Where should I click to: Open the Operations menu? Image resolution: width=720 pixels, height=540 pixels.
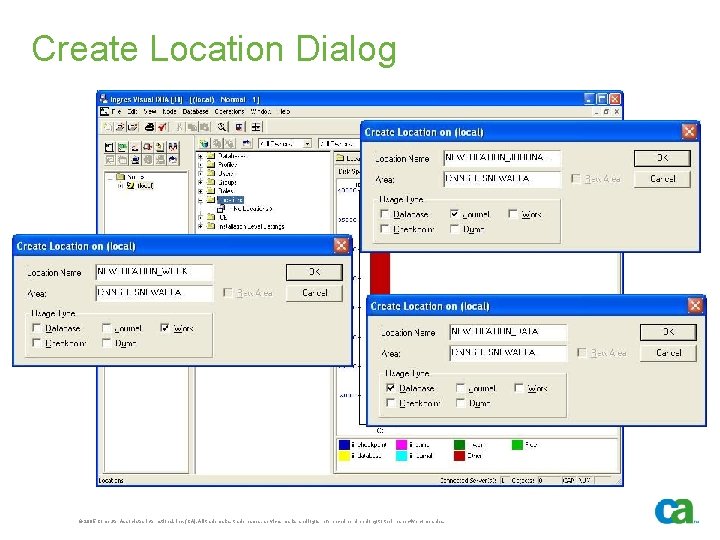pos(229,112)
